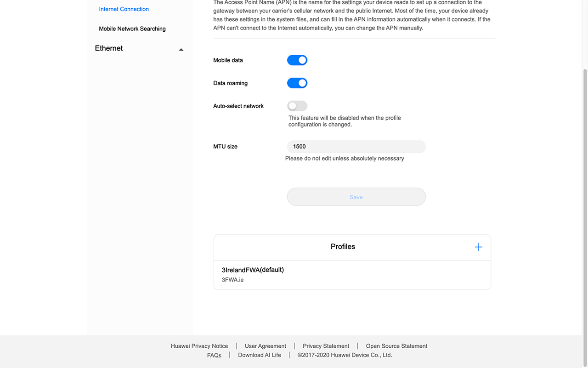This screenshot has width=588, height=368.
Task: Open the Open Source Statement
Action: pos(396,345)
